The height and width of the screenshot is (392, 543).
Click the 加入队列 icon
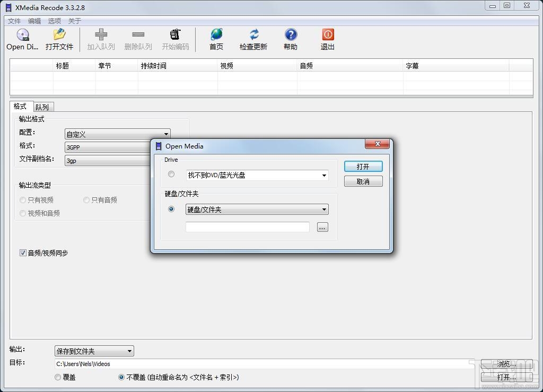[x=101, y=38]
